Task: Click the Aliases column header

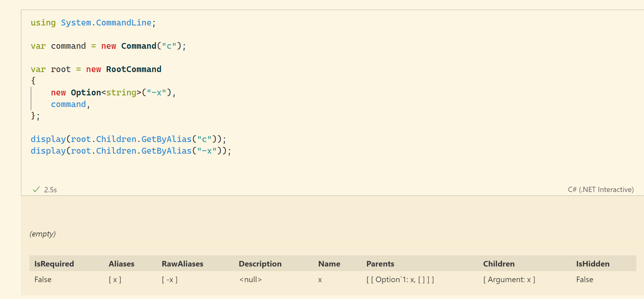Action: click(x=121, y=264)
